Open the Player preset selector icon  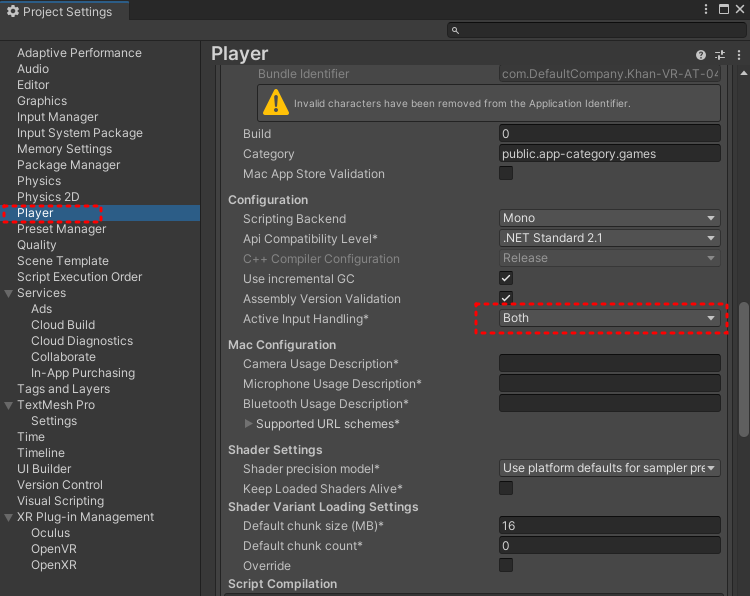coord(720,55)
